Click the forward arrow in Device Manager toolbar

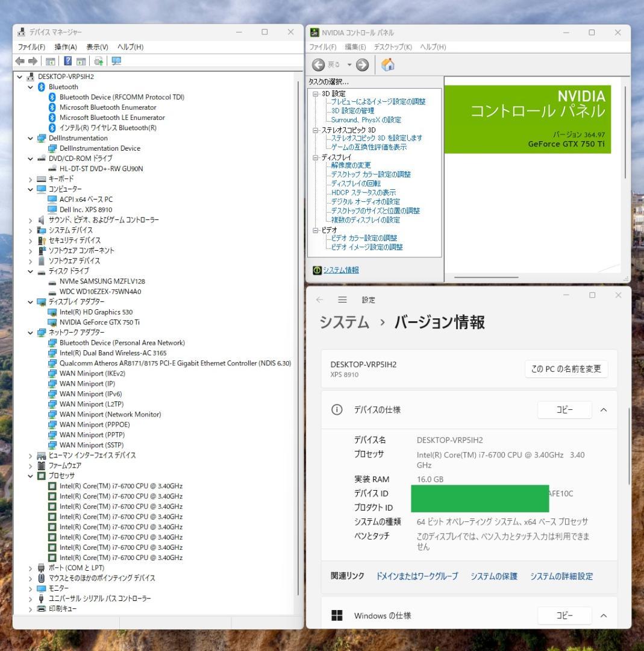point(33,60)
